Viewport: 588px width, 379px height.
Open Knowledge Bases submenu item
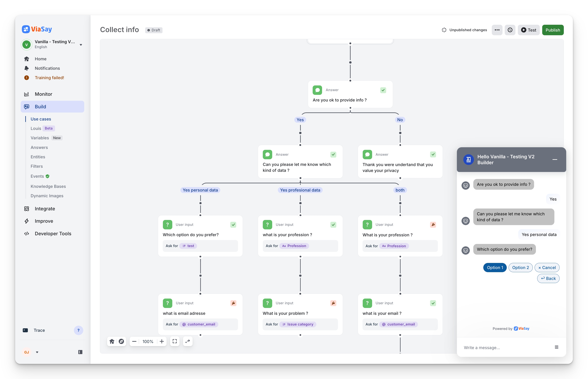pyautogui.click(x=48, y=186)
